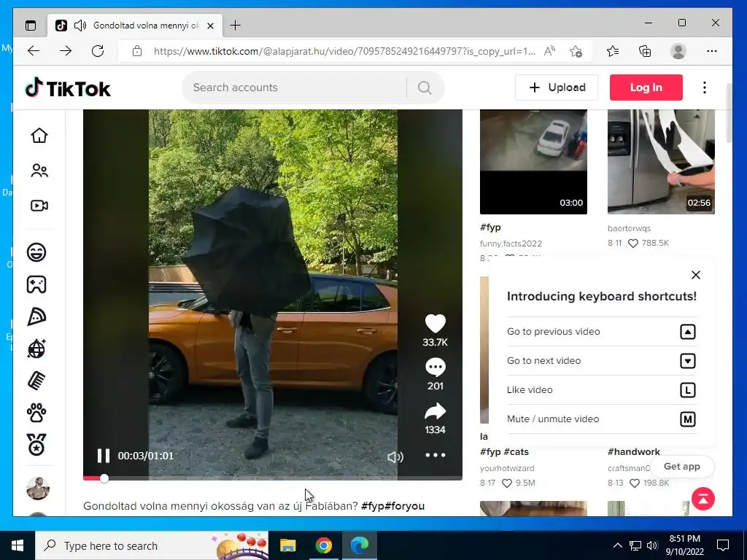This screenshot has width=747, height=560.
Task: Select the Animals paw print category
Action: click(x=36, y=413)
